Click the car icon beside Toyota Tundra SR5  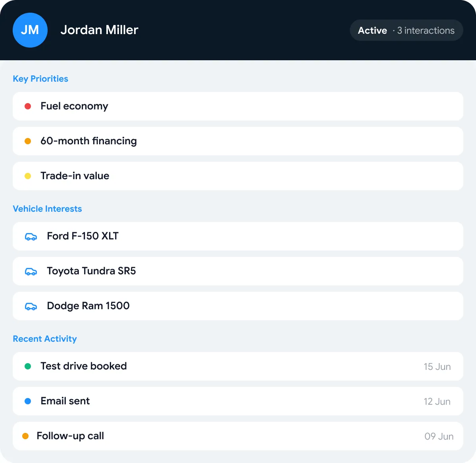pos(31,272)
